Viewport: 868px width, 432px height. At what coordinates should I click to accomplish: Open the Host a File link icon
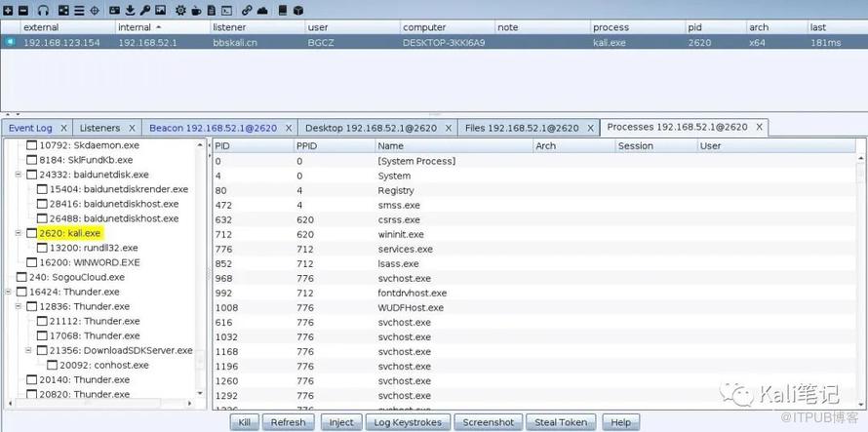(x=247, y=11)
